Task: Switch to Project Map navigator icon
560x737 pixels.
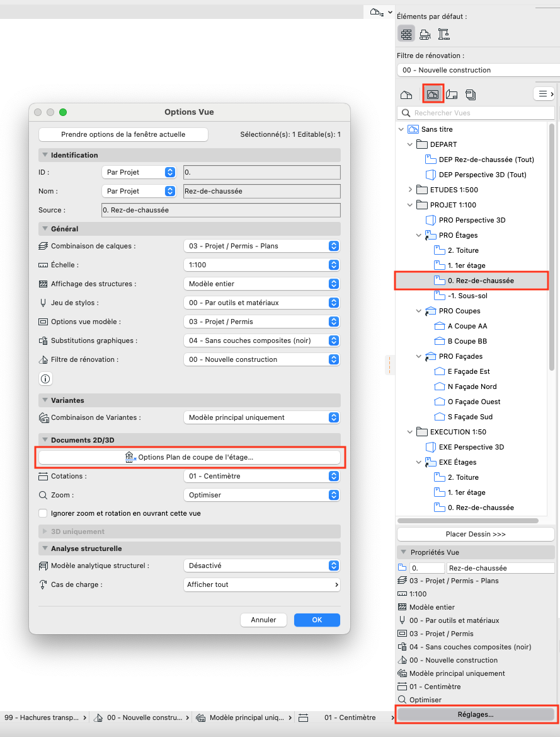Action: click(x=406, y=95)
